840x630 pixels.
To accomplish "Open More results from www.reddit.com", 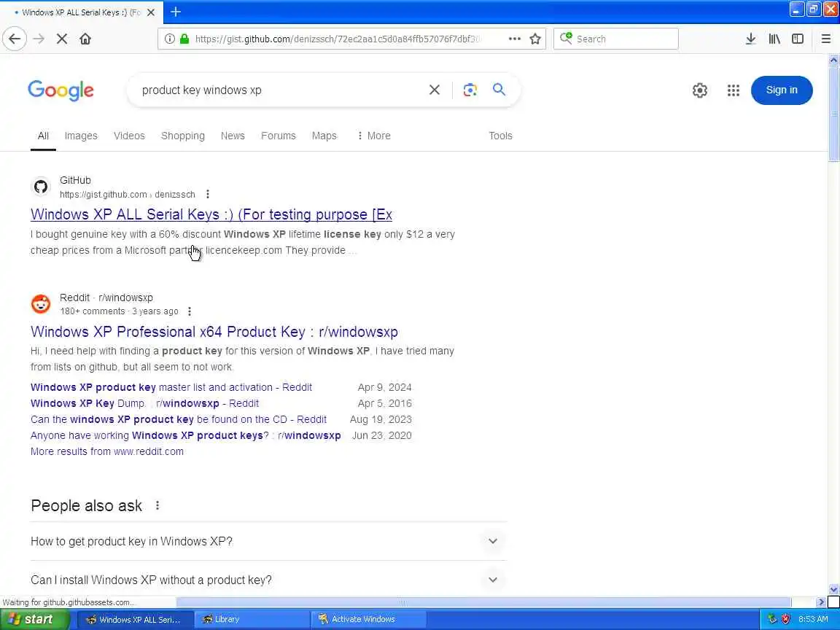I will click(107, 451).
